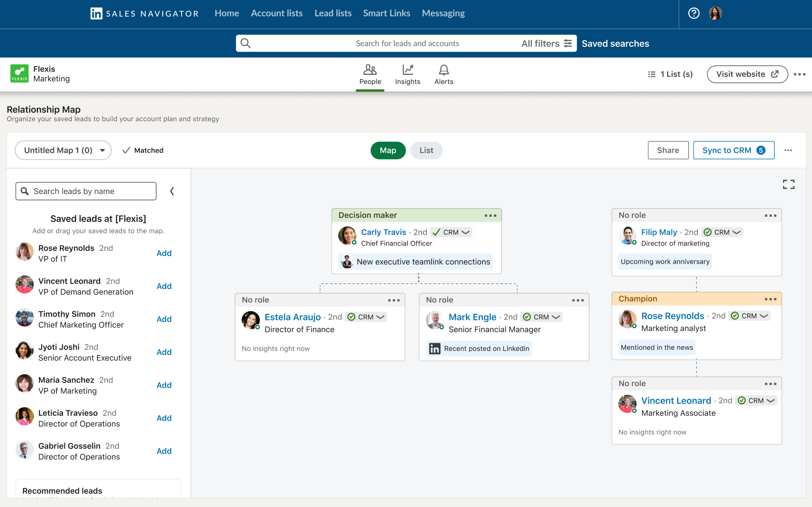Click Carly Travis profile photo on the map
Screen dimensions: 812x507
click(x=347, y=236)
